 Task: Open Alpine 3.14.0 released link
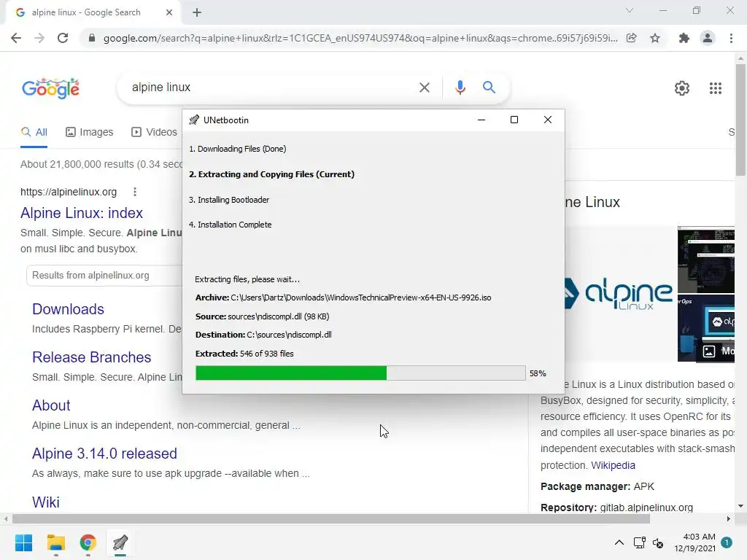click(104, 454)
